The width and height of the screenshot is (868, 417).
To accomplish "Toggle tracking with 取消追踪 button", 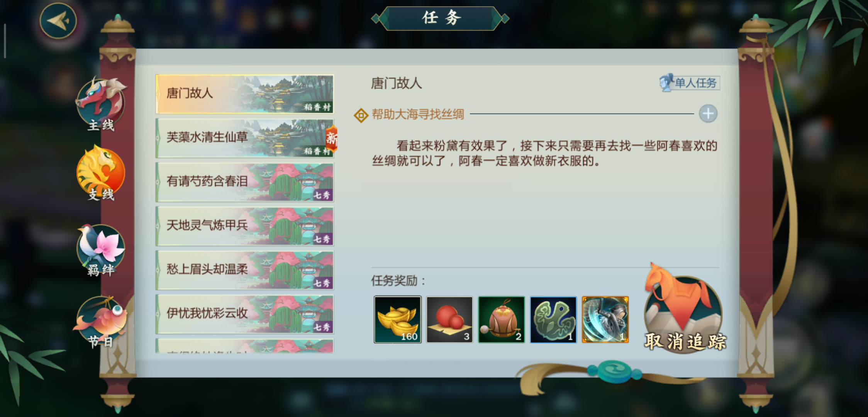I will 684,309.
